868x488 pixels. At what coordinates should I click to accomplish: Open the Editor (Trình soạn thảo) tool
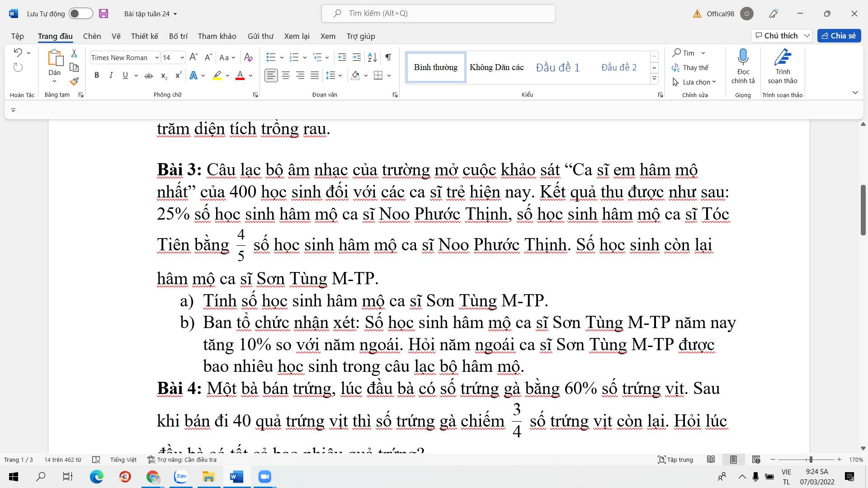783,67
